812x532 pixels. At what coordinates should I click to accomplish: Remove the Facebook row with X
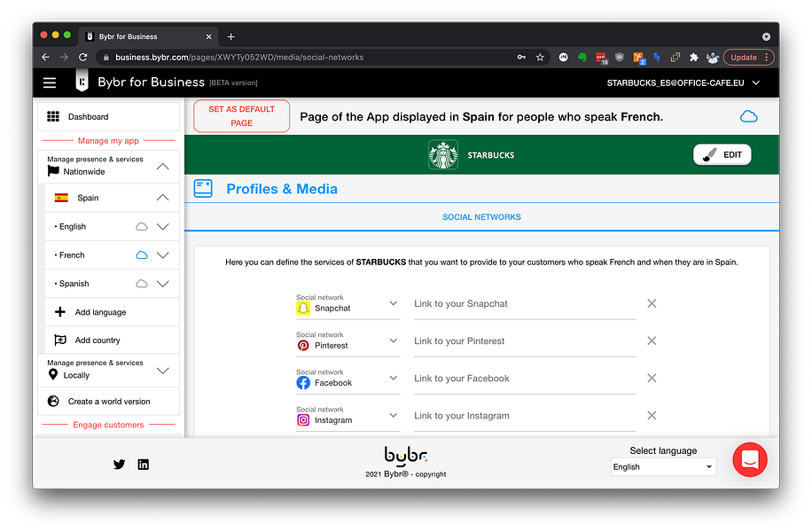click(652, 378)
